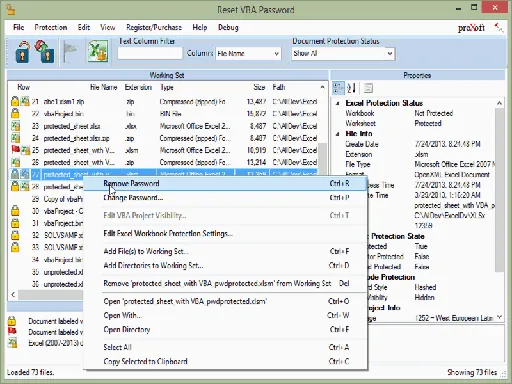This screenshot has width=512, height=384.
Task: Click the Excel protection settings toolbar icon
Action: [x=98, y=51]
